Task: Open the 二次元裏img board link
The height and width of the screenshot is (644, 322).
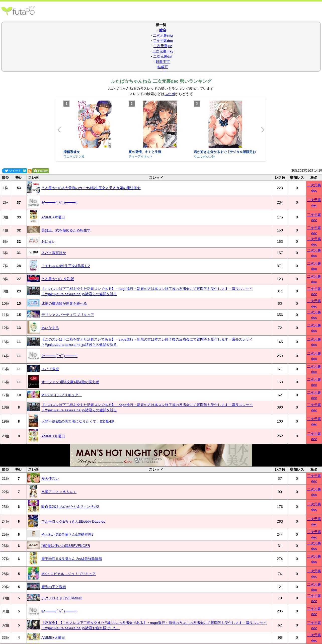Action: [x=163, y=35]
